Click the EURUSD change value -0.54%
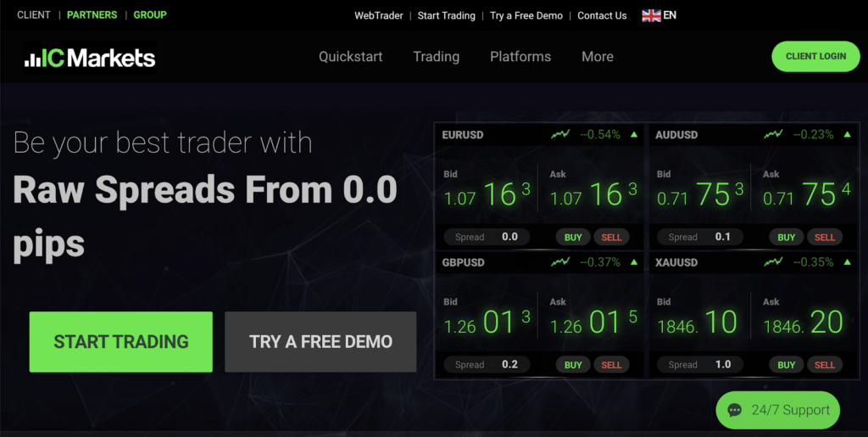The image size is (868, 437). pyautogui.click(x=600, y=135)
